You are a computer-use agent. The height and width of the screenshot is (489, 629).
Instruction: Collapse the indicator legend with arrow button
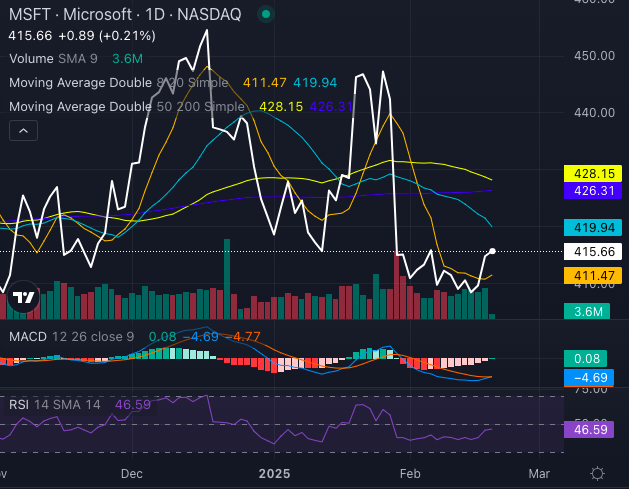click(23, 130)
